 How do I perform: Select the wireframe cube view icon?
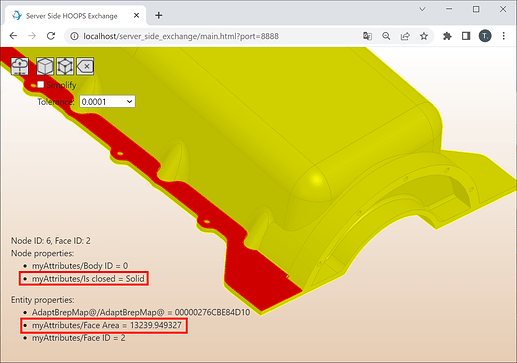65,66
